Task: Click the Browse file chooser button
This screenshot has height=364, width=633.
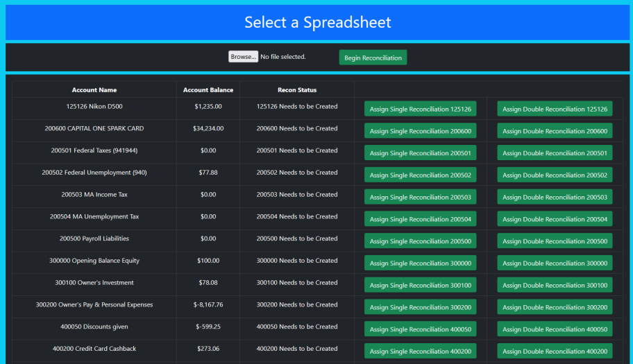Action: pos(243,57)
